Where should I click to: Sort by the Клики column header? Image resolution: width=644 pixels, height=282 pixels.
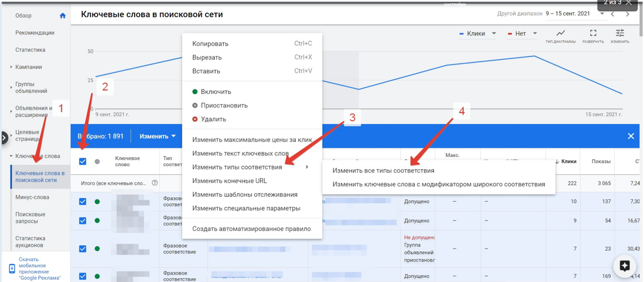pyautogui.click(x=566, y=161)
